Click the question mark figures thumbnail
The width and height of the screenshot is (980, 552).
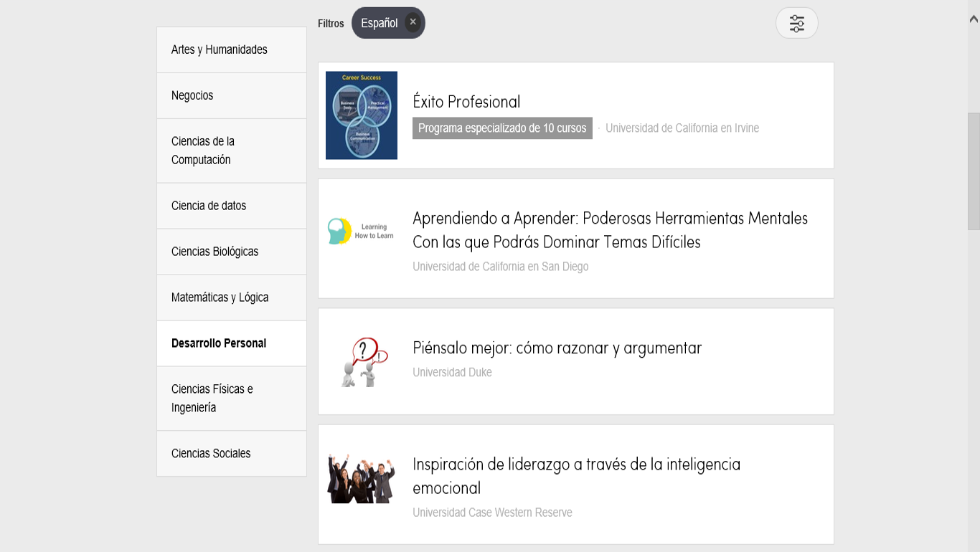(364, 362)
